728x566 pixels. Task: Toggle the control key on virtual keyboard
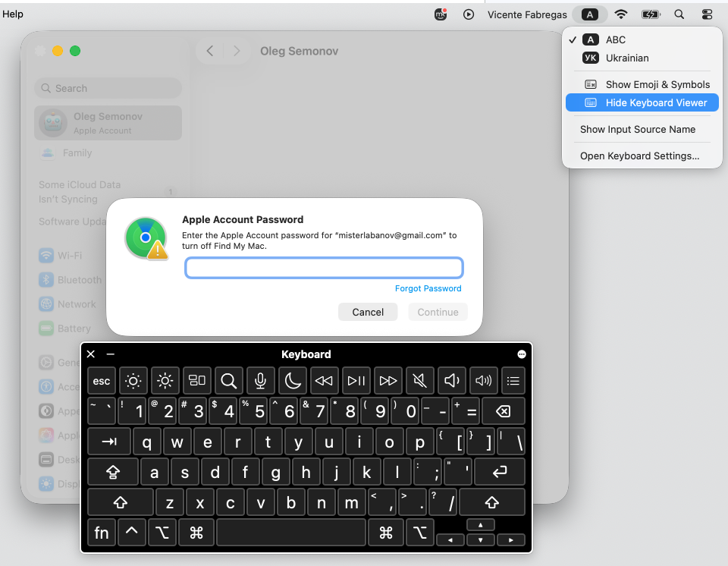[x=132, y=533]
